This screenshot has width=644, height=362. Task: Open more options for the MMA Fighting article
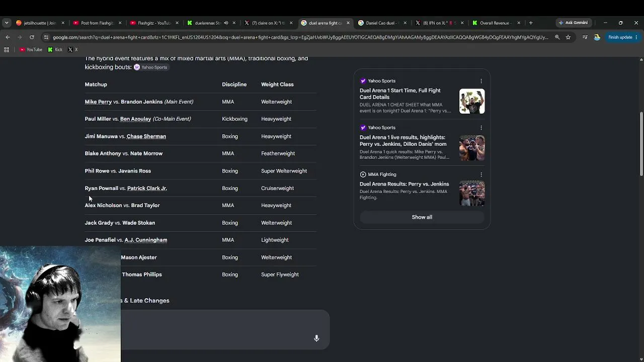point(481,174)
